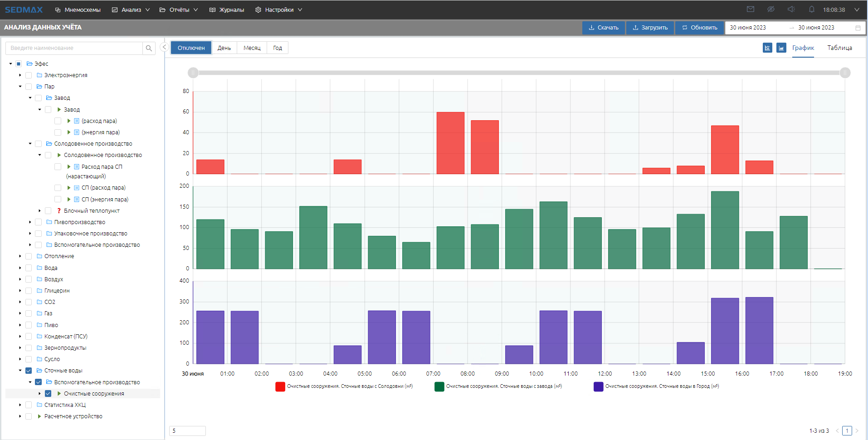Viewport: 868px width, 440px height.
Task: Click the notification bell icon
Action: (x=811, y=10)
